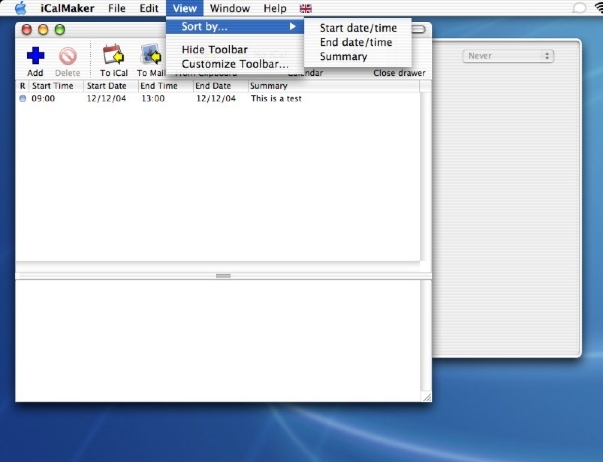Click the event list vertical scrollbar

coord(425,177)
